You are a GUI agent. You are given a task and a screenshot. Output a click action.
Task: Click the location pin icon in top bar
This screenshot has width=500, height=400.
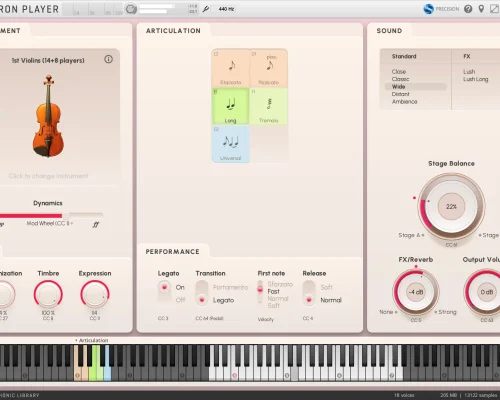click(x=481, y=9)
